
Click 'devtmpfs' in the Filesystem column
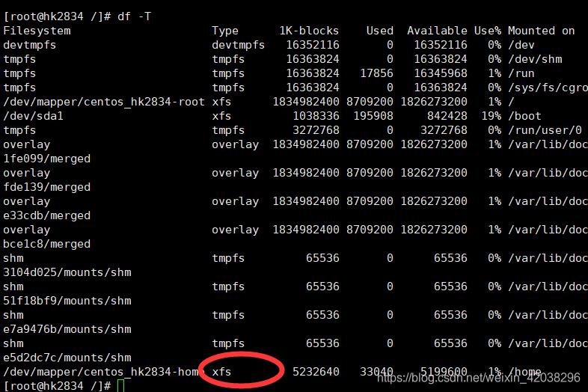pos(30,45)
